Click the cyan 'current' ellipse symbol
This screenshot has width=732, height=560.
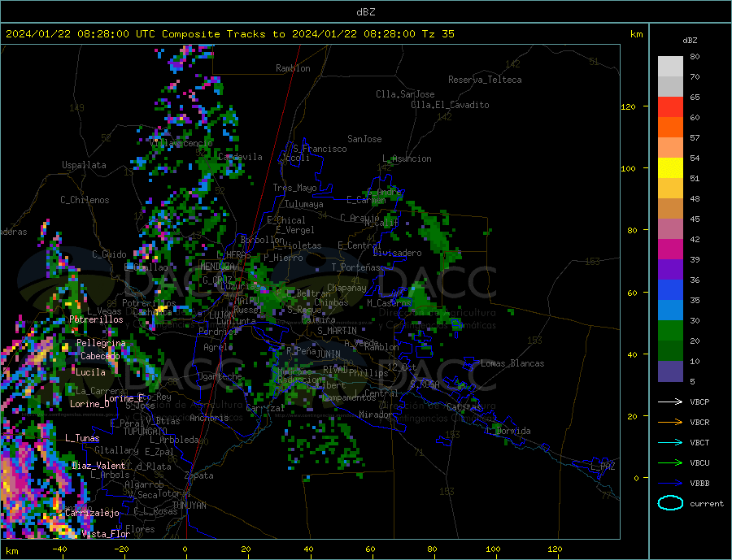point(670,502)
